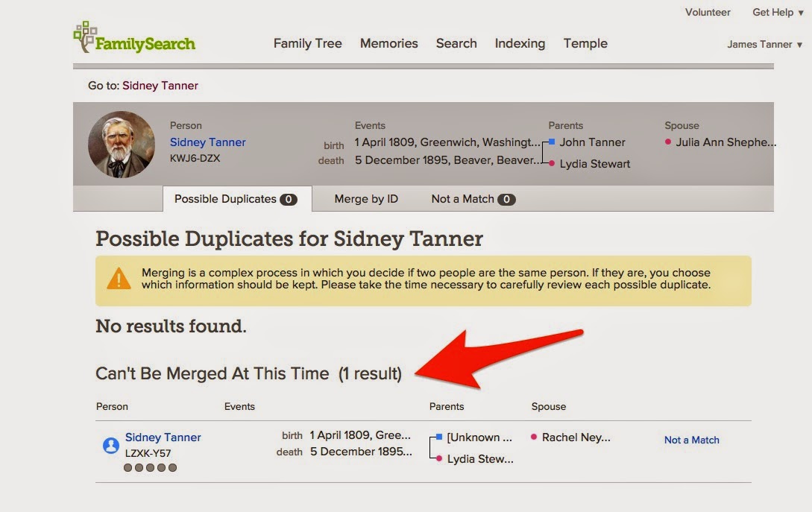The height and width of the screenshot is (512, 812).
Task: Mark LZXK-Y57 as Not a Match
Action: pos(692,440)
